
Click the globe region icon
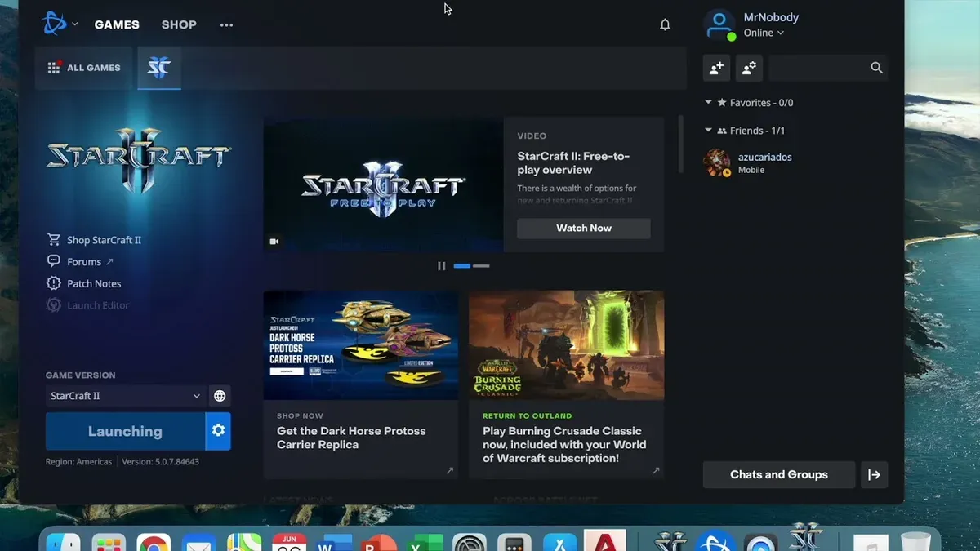point(220,396)
